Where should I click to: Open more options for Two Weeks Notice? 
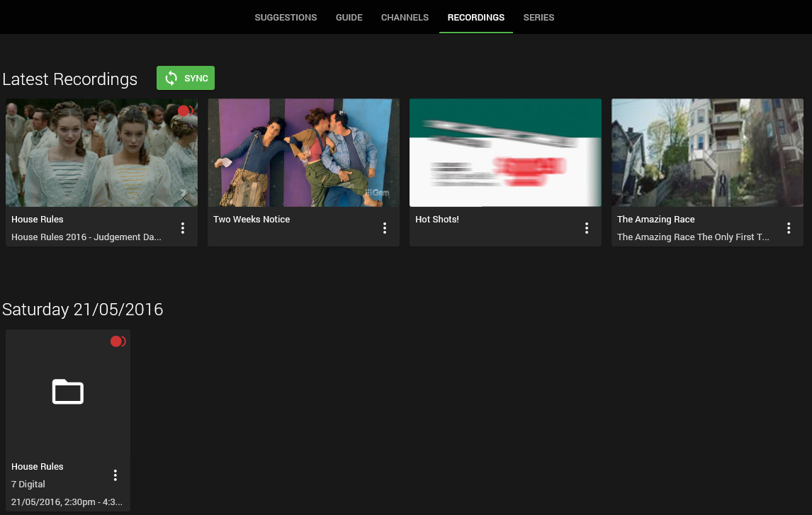[385, 228]
